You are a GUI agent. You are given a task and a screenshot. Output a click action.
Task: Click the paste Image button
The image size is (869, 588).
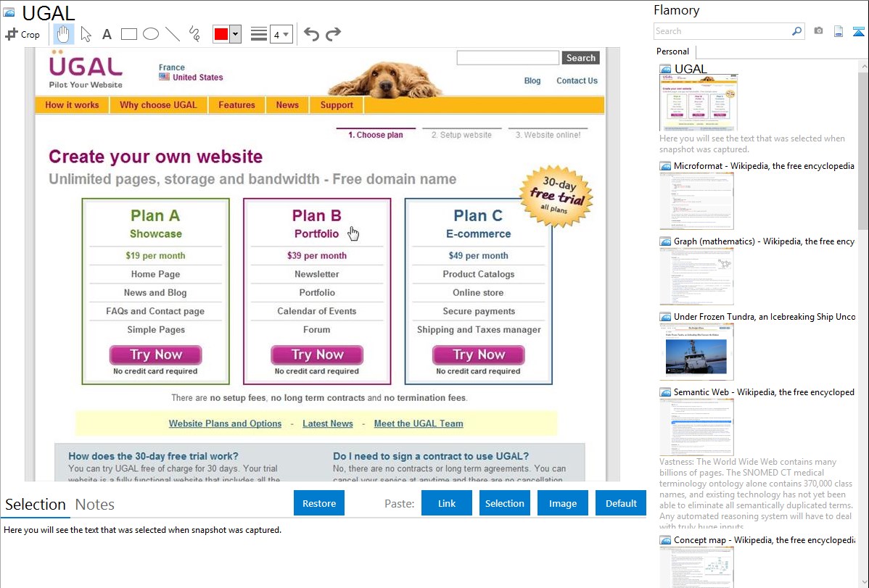point(563,503)
